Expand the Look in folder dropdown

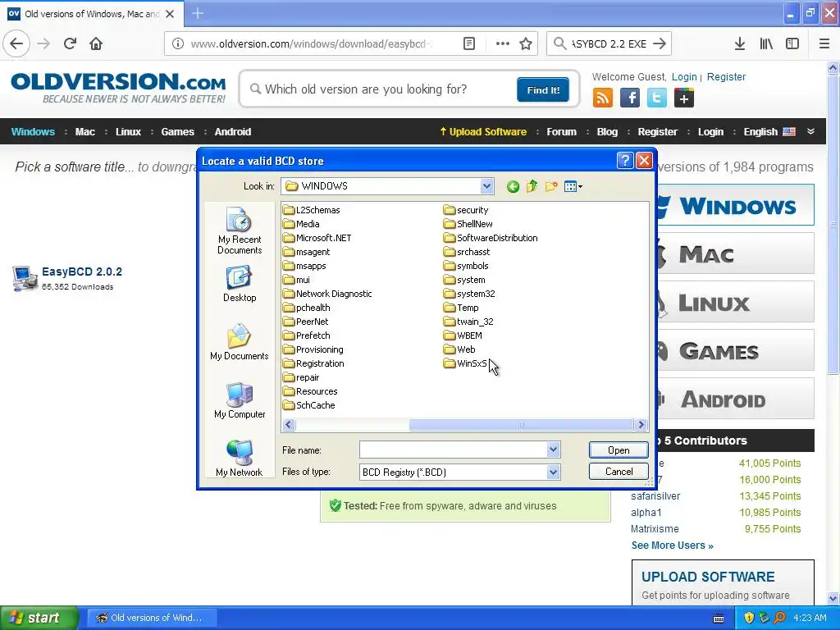[x=486, y=186]
